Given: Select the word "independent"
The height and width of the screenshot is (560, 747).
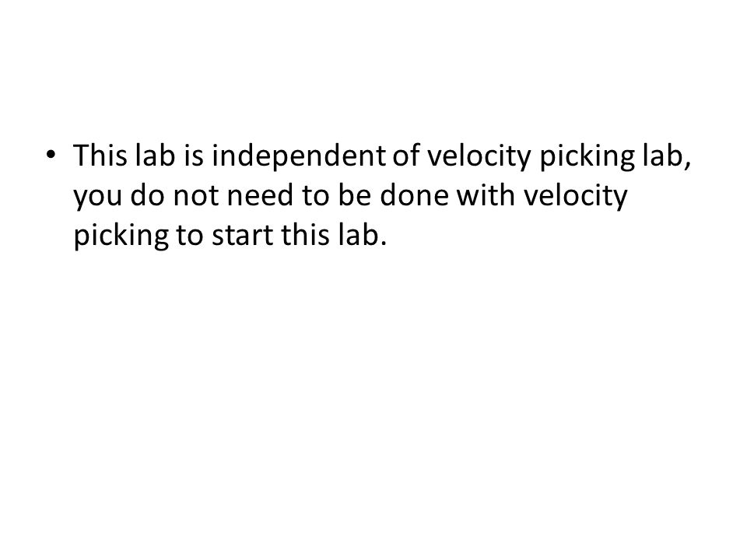Looking at the screenshot, I should click(x=298, y=156).
